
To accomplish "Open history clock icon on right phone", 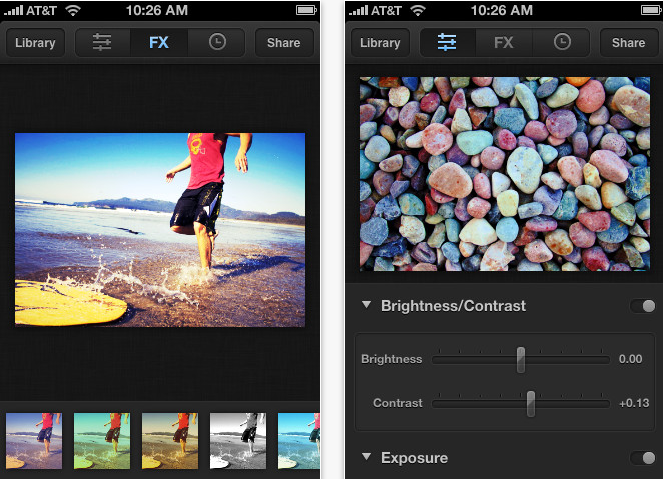I will point(562,43).
